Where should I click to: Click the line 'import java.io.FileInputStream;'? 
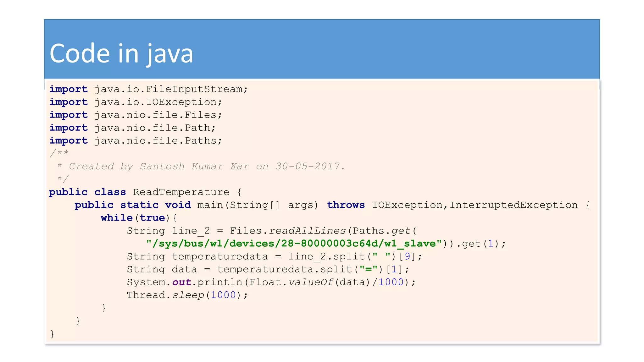point(148,89)
